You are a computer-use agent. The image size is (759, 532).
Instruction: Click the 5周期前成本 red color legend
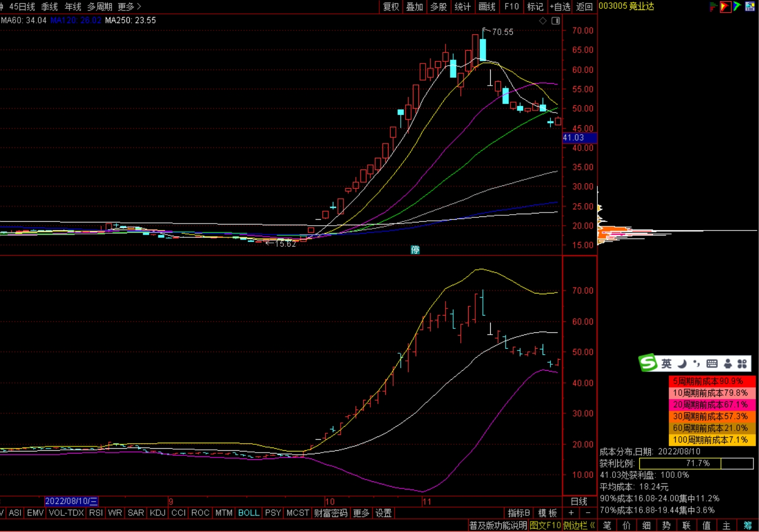712,381
